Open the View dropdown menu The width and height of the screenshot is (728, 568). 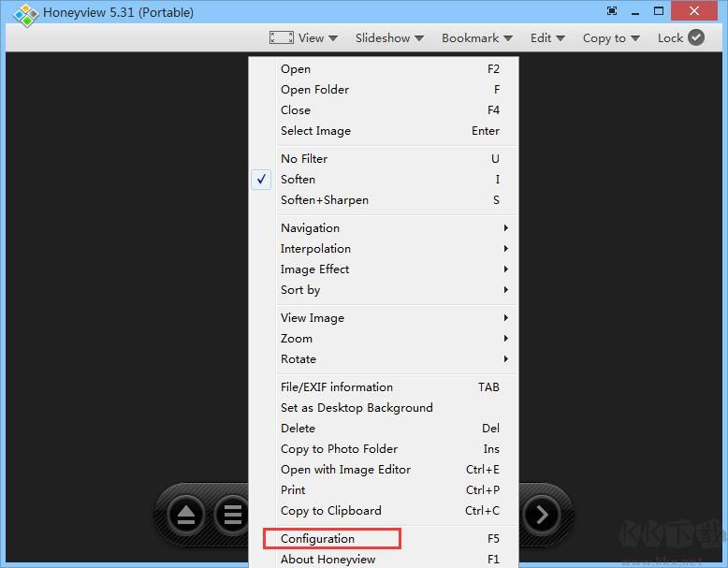317,38
